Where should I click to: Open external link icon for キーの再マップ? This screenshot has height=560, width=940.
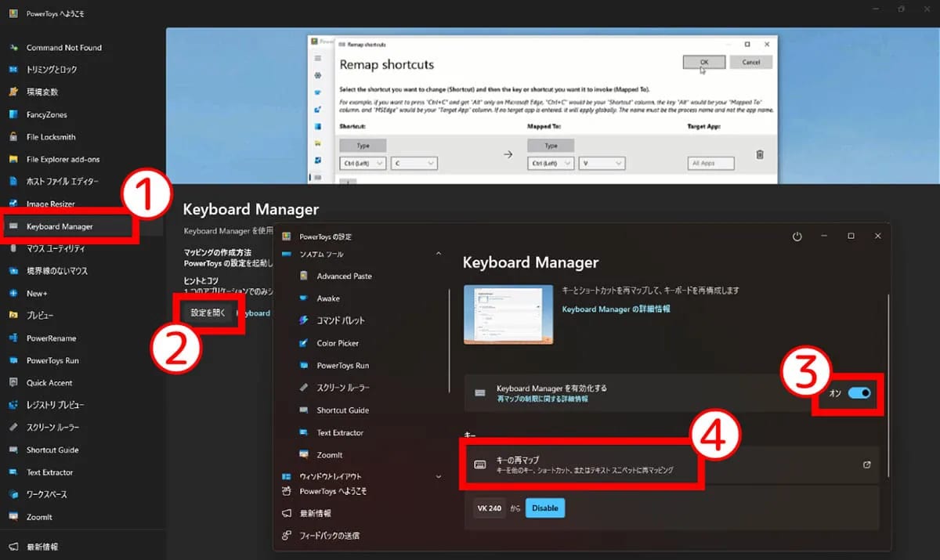point(866,464)
